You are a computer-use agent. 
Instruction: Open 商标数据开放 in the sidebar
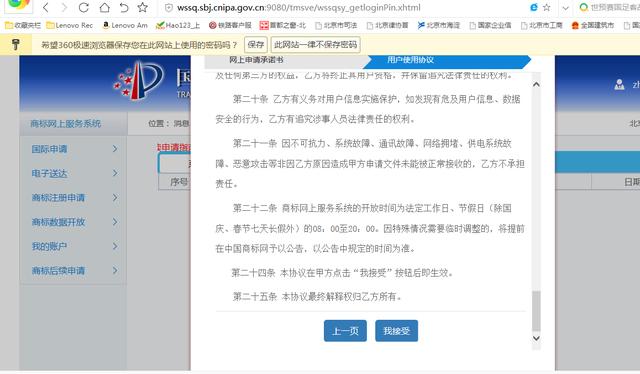[58, 222]
